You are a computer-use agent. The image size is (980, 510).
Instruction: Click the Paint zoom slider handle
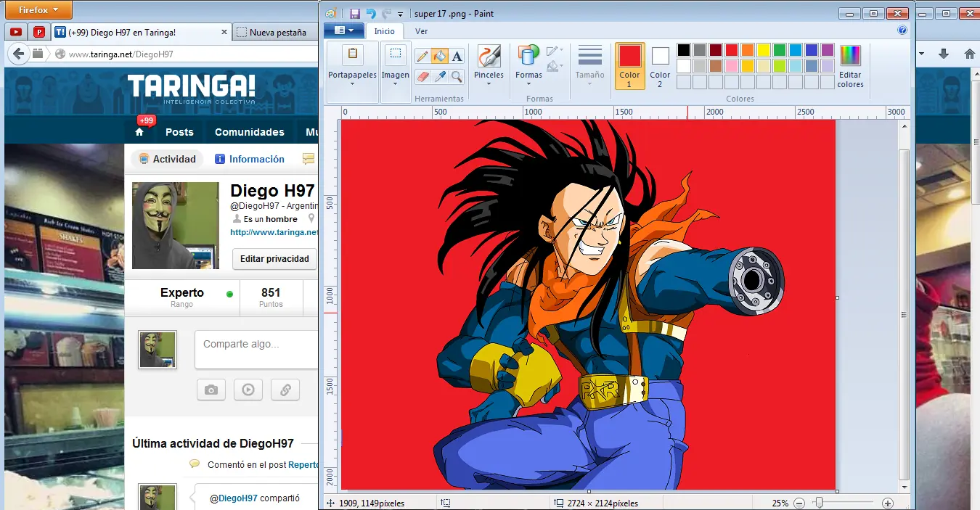tap(819, 503)
